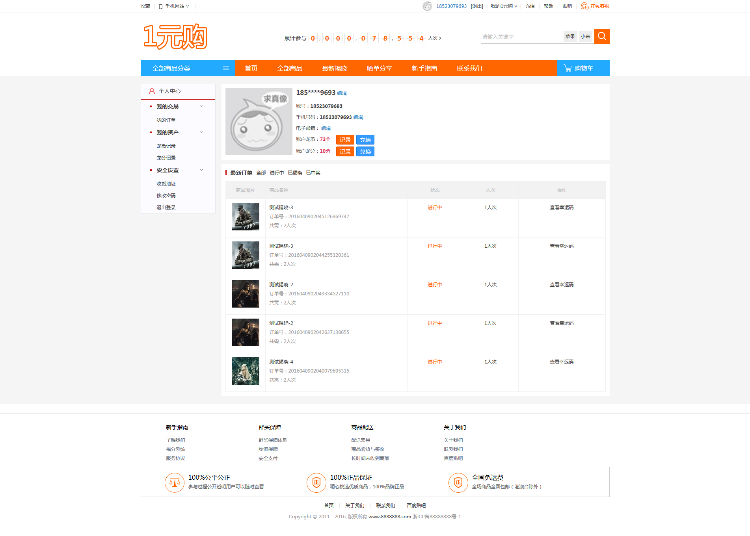
Task: Expand the 我的交易 sidebar section chevron
Action: 201,106
